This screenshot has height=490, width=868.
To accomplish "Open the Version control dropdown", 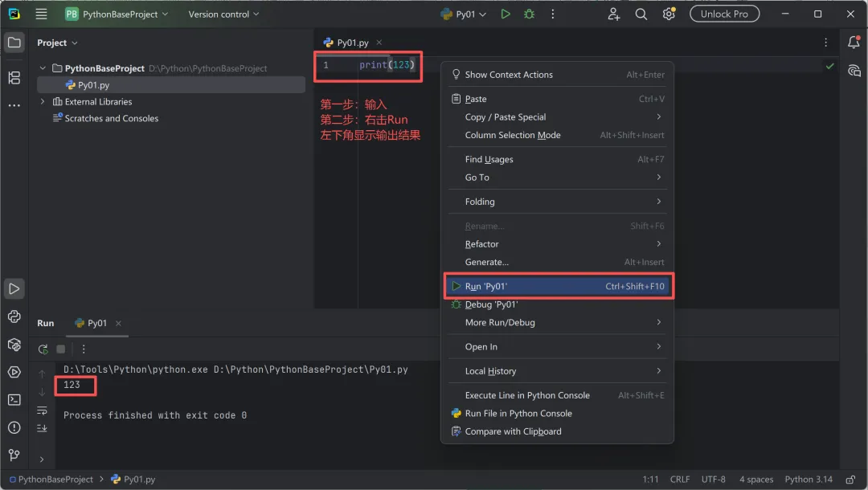I will (x=223, y=14).
